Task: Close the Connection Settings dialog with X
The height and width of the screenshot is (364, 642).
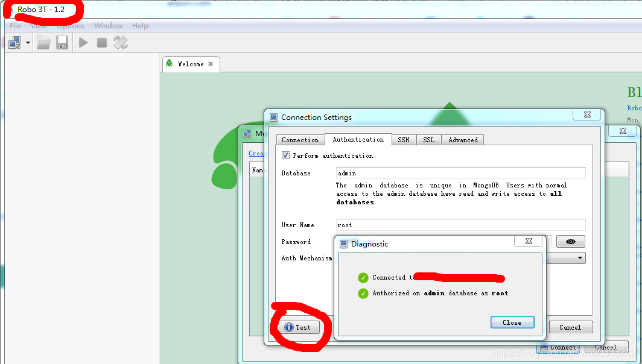Action: coord(587,115)
